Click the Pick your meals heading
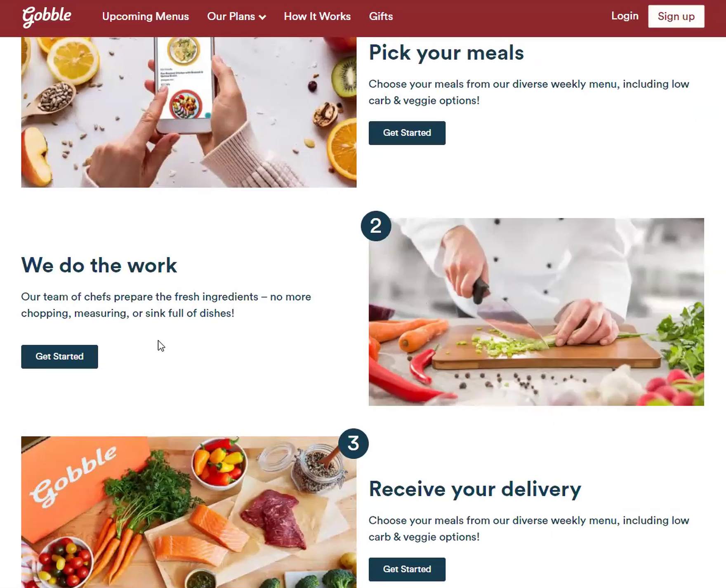 446,53
